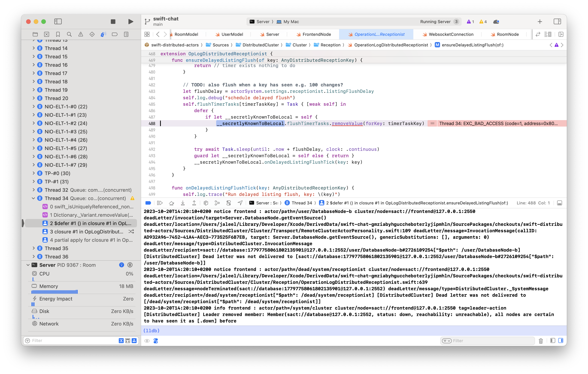588x374 pixels.
Task: Continue program execution in the debug bar
Action: [160, 203]
